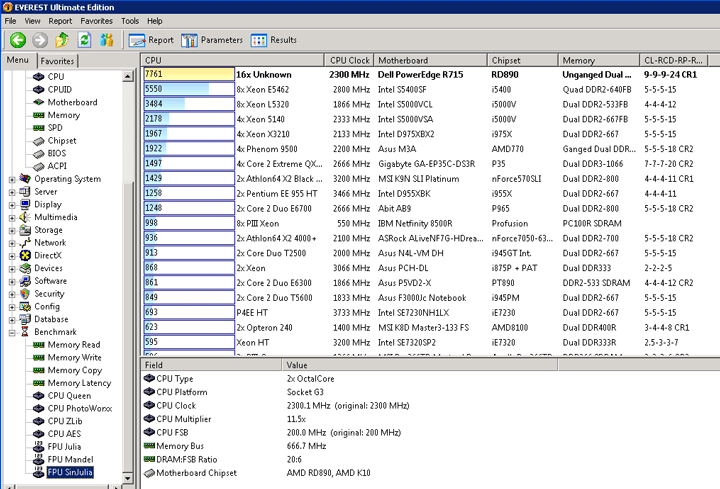Click the 5550 score result bar

click(x=189, y=90)
